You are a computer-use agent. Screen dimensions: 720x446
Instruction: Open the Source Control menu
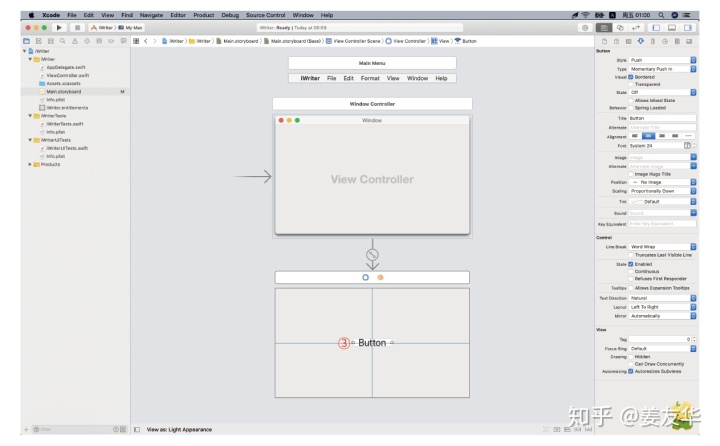coord(265,15)
